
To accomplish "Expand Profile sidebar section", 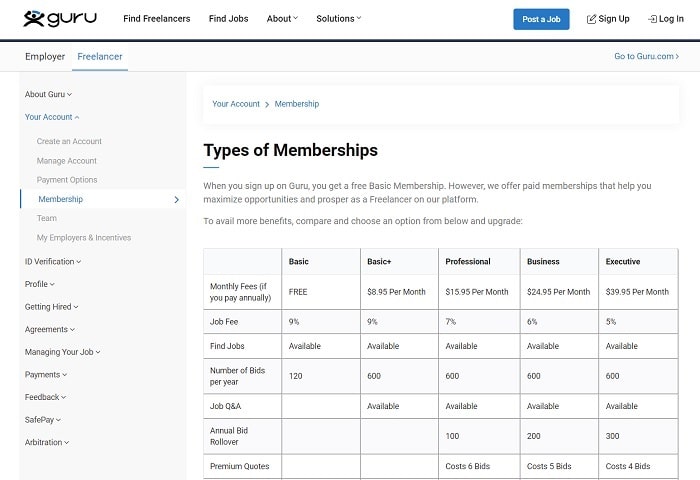I will [x=39, y=284].
